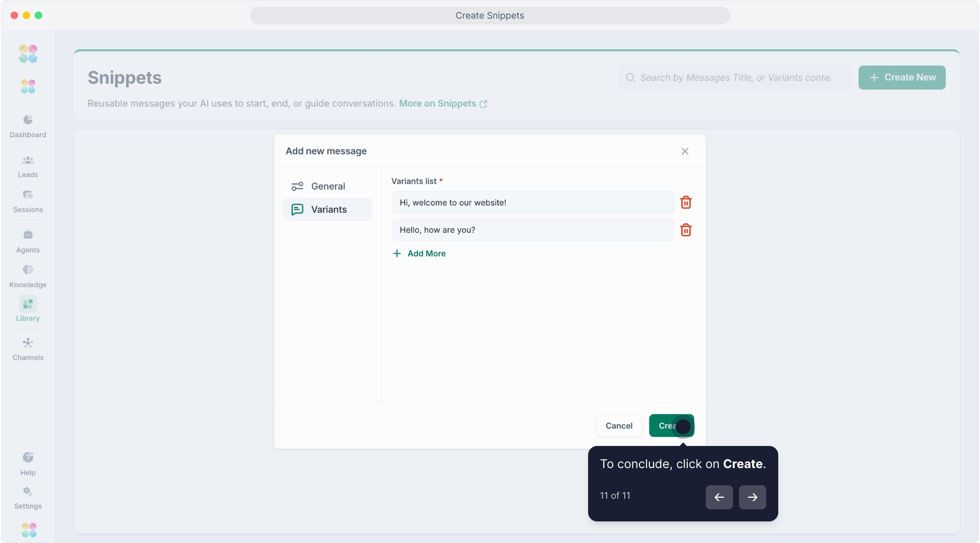Delete the 'Hi, welcome to our website!' variant
Viewport: 980px width, 543px height.
coord(686,203)
